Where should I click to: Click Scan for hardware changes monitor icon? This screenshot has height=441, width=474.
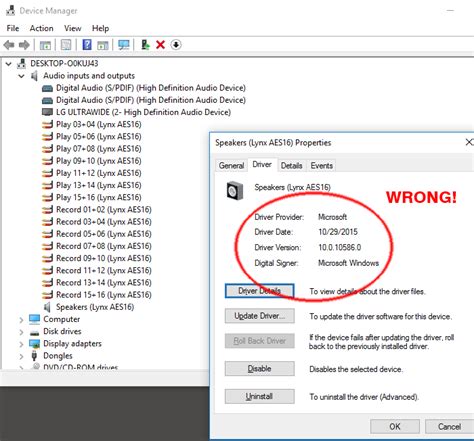pyautogui.click(x=124, y=45)
